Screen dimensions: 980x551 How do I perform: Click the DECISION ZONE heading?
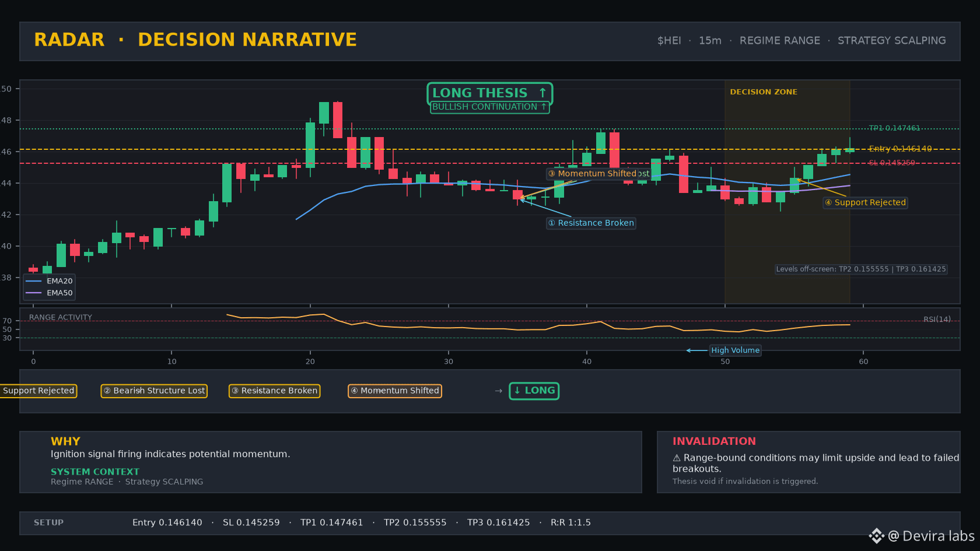pos(764,92)
